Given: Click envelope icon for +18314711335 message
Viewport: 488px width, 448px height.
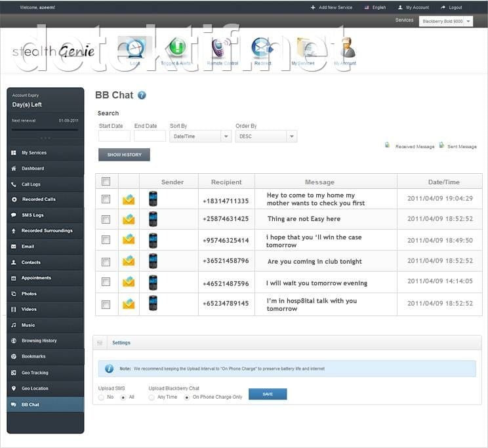Looking at the screenshot, I should pyautogui.click(x=129, y=199).
